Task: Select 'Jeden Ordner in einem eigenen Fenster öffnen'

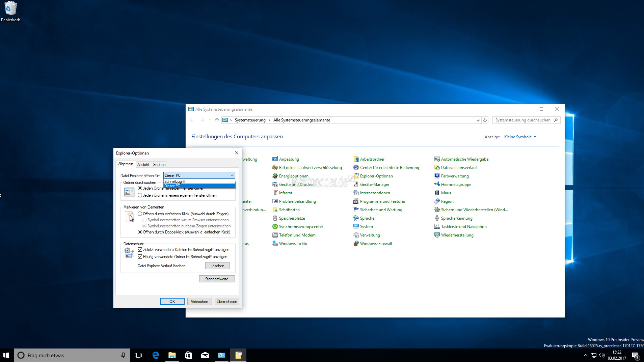Action: coord(140,195)
